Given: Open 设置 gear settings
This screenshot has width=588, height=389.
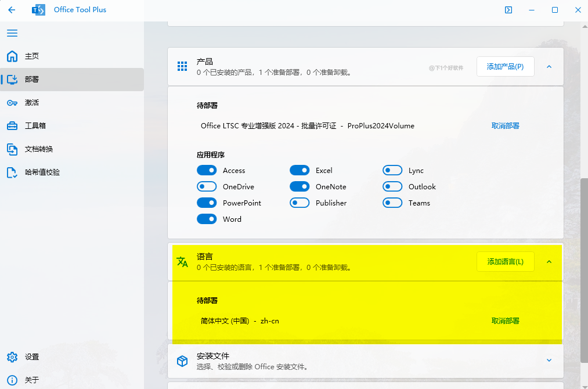Looking at the screenshot, I should (x=31, y=357).
